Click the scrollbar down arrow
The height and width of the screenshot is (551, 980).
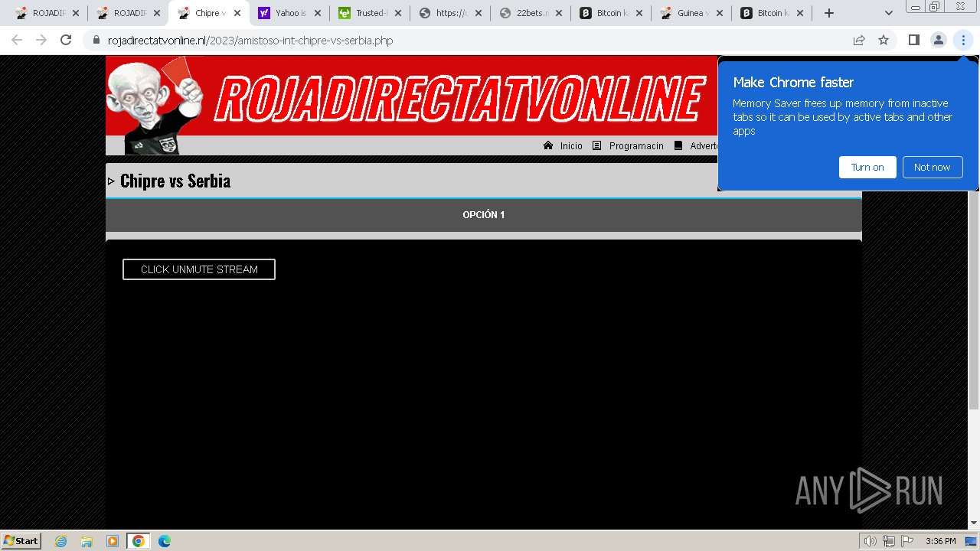click(974, 523)
